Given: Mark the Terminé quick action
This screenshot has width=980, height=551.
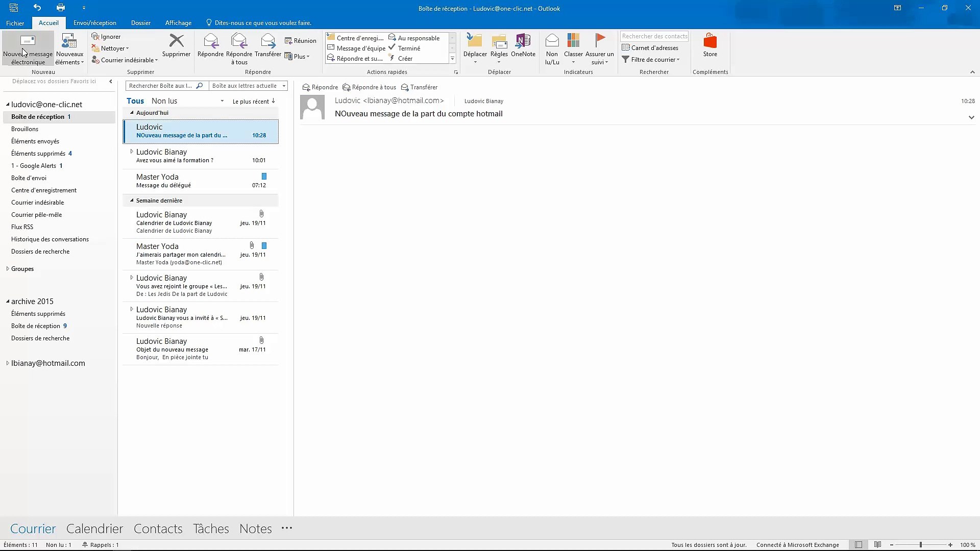Looking at the screenshot, I should point(407,48).
